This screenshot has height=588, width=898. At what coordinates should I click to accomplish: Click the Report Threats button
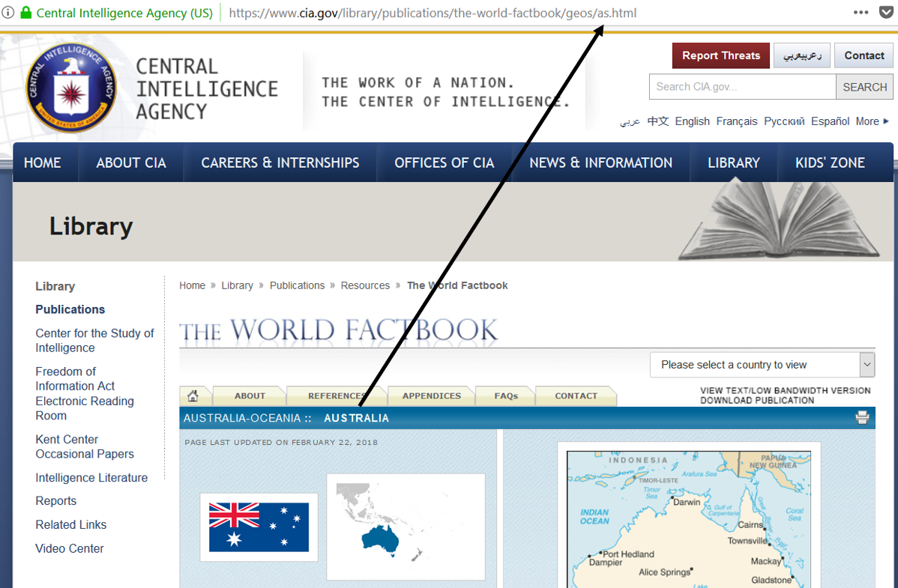tap(721, 55)
